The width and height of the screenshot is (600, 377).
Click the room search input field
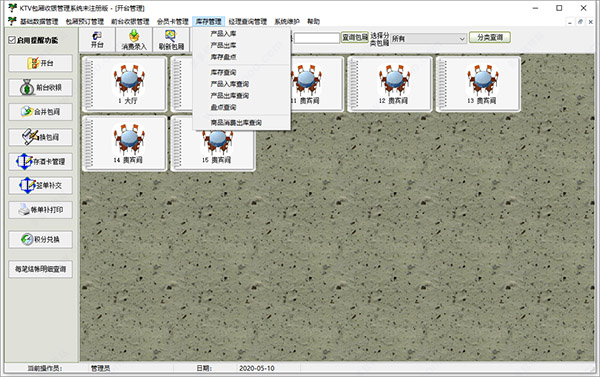tap(316, 38)
